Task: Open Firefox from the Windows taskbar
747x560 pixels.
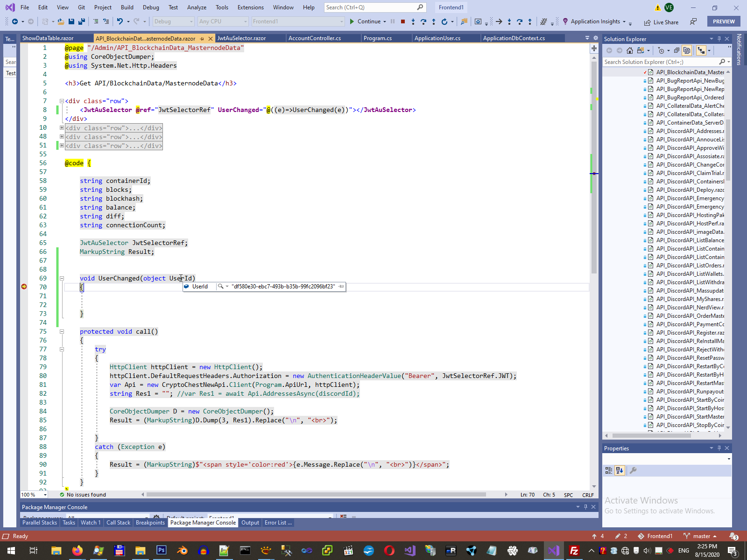Action: (78, 551)
